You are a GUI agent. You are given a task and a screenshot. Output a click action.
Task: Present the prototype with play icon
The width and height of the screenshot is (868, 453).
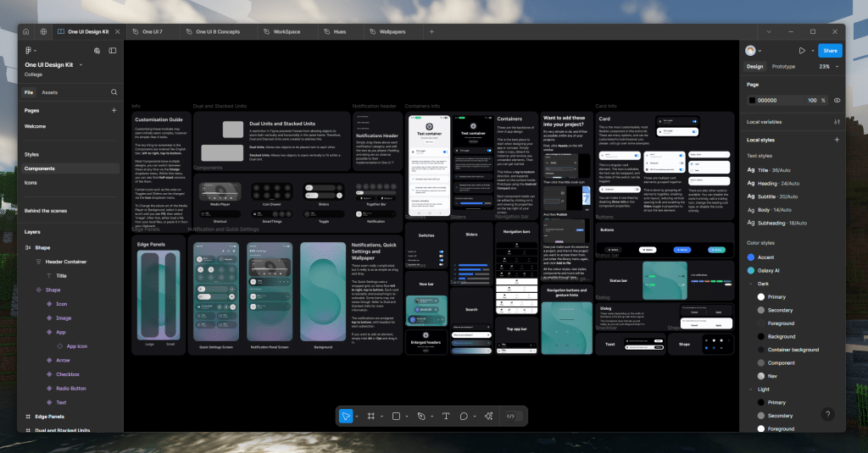802,50
